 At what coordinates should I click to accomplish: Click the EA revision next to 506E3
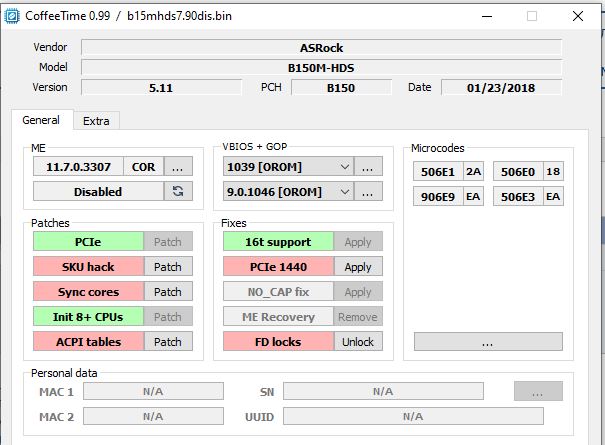pos(553,196)
